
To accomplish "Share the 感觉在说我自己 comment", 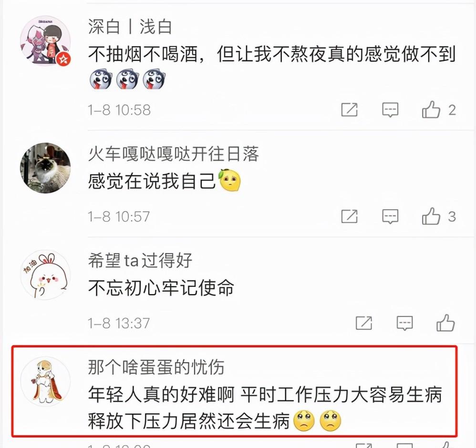I will [350, 216].
